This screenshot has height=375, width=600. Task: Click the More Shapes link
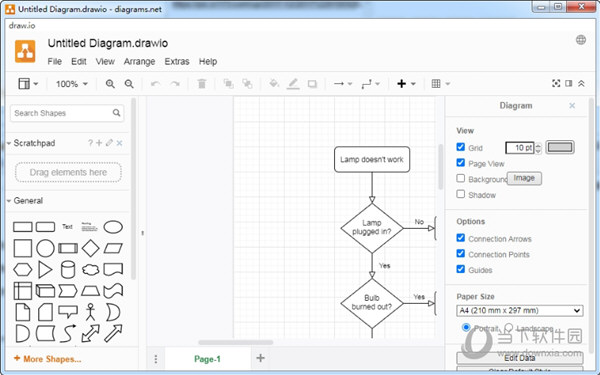point(47,359)
